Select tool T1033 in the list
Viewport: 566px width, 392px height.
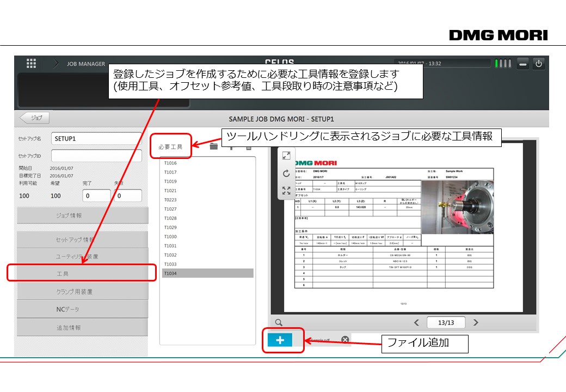pyautogui.click(x=207, y=264)
